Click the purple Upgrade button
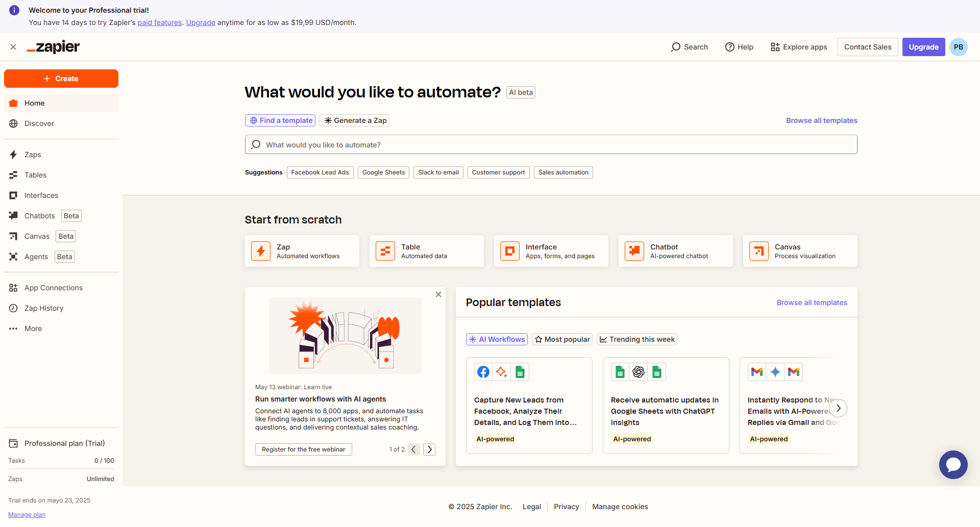 923,47
